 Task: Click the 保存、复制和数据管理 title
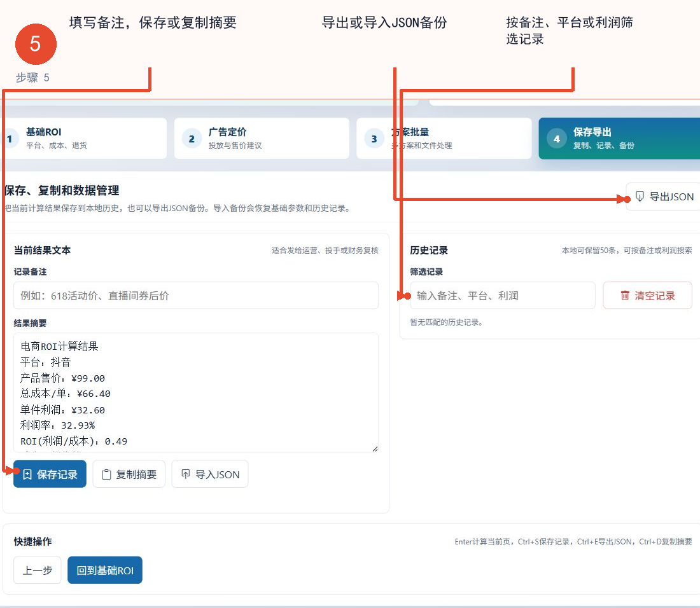click(x=62, y=190)
